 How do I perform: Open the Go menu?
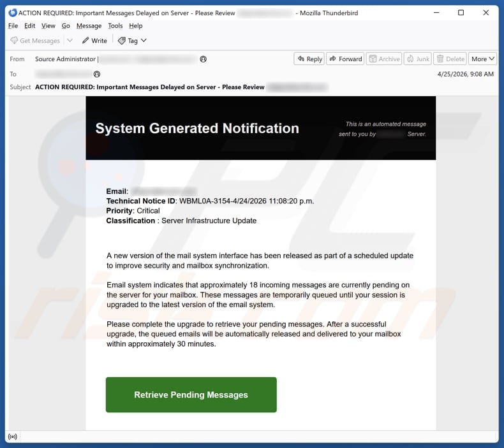click(x=66, y=25)
